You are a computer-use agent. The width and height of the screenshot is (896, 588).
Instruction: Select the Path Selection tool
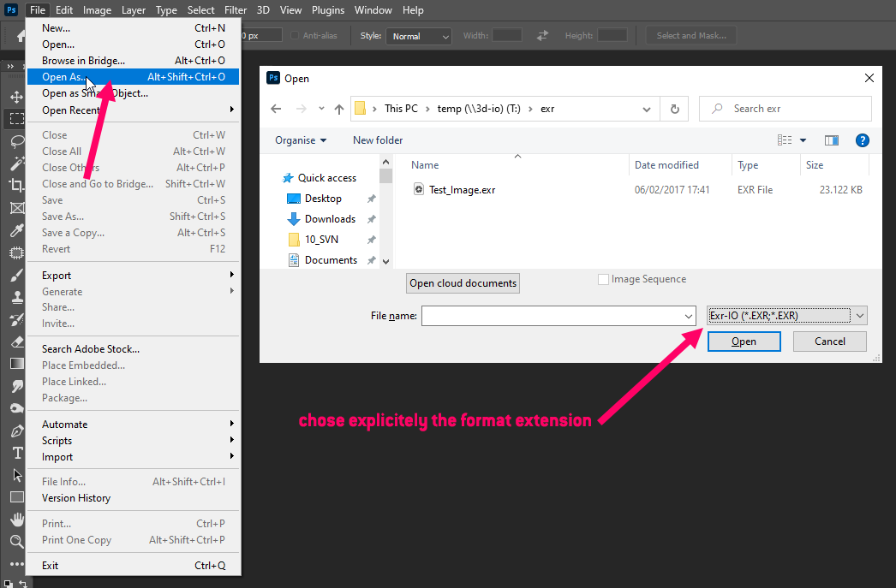point(16,475)
